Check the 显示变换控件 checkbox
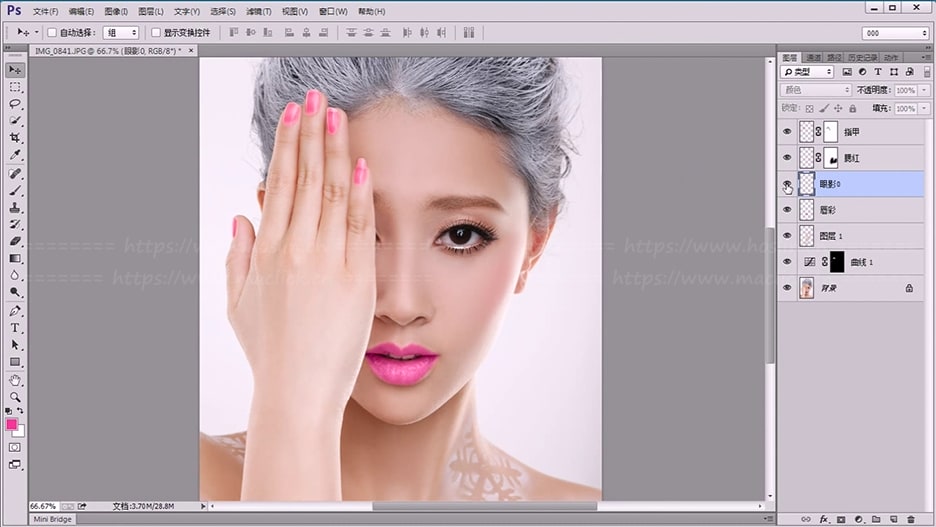 coord(155,33)
